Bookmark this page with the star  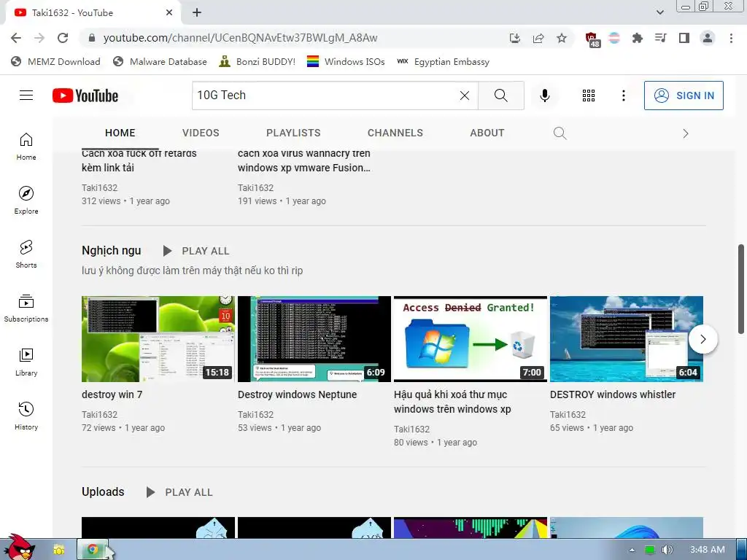point(562,38)
